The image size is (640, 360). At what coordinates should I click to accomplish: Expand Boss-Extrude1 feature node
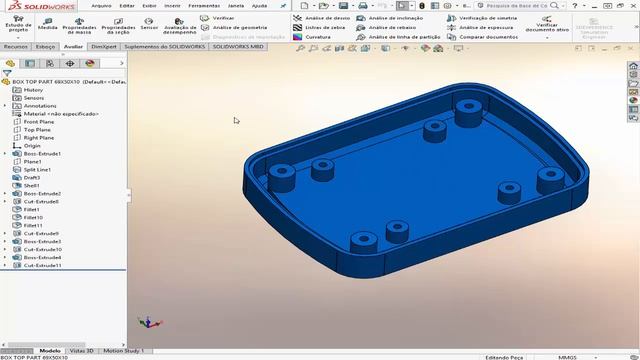click(x=5, y=153)
